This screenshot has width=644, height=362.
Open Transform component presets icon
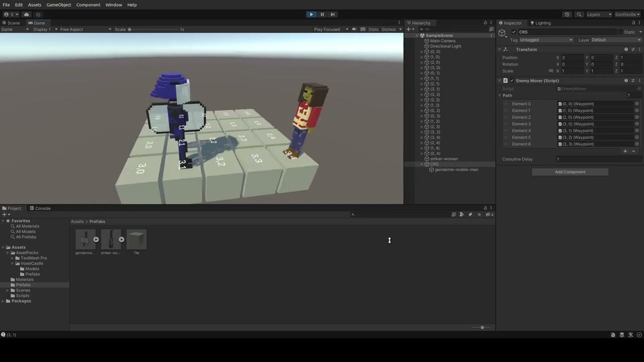633,49
